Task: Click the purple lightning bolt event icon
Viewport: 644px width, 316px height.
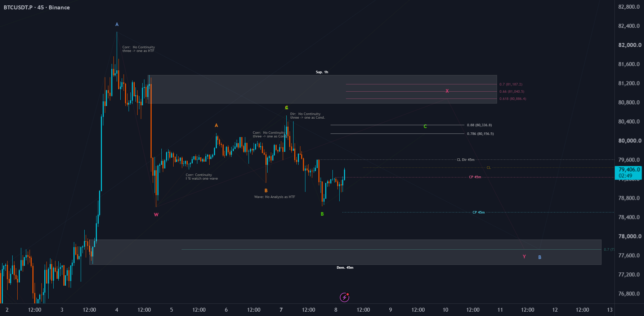Action: point(345,297)
